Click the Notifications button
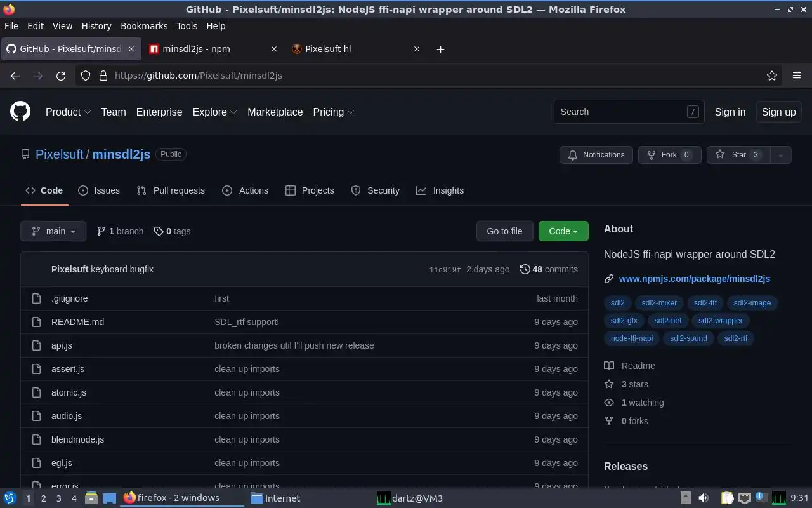812x508 pixels. pyautogui.click(x=596, y=155)
